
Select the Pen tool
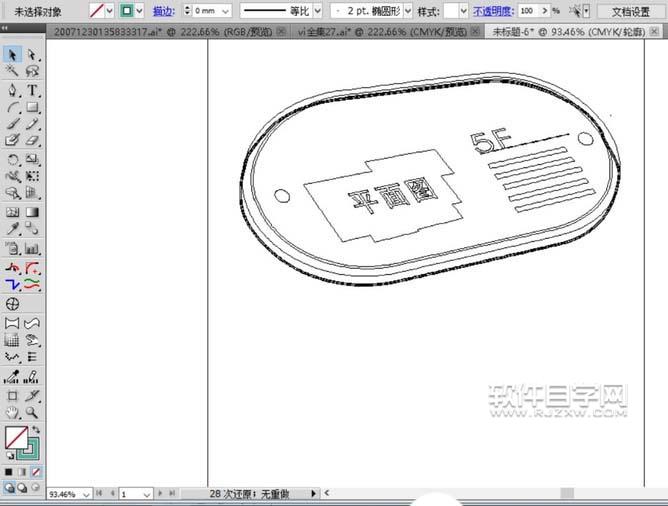click(12, 90)
